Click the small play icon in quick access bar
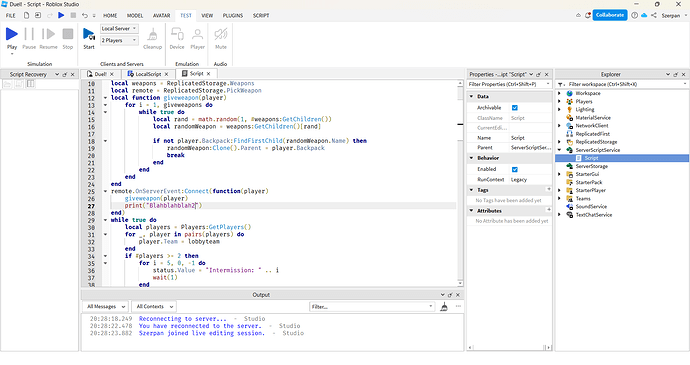This screenshot has width=690, height=365. tap(61, 15)
